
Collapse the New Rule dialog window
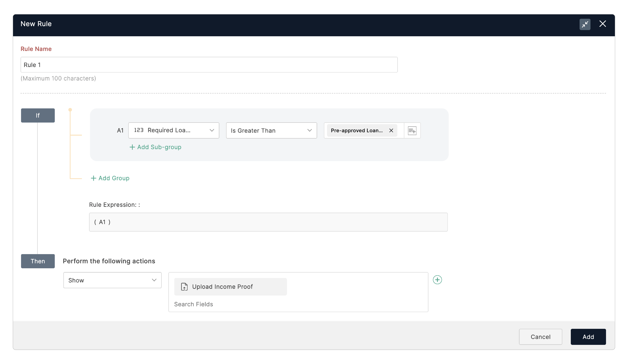point(585,24)
